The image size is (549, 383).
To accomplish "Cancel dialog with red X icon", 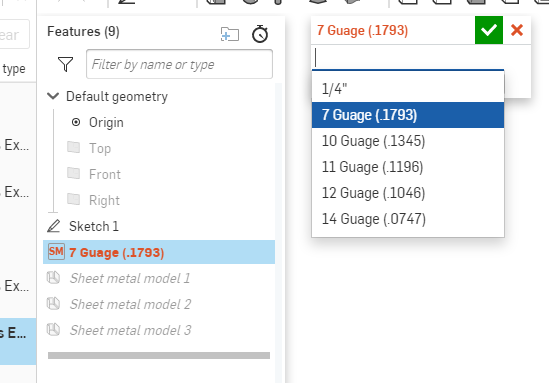I will pyautogui.click(x=517, y=30).
